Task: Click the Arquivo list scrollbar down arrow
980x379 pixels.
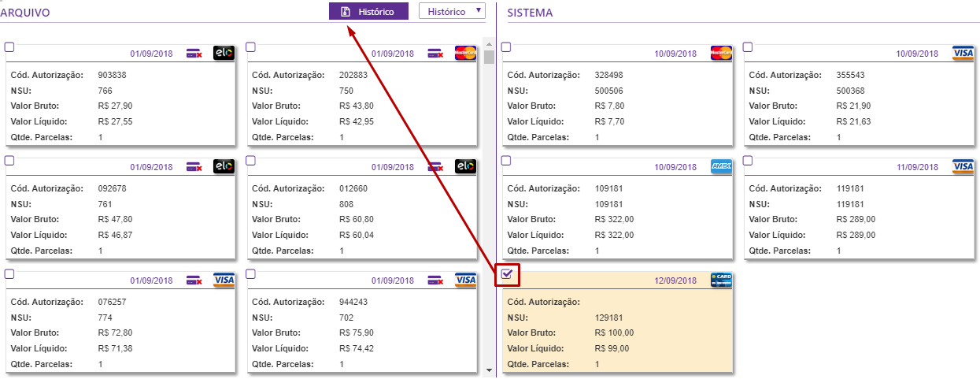Action: [489, 370]
